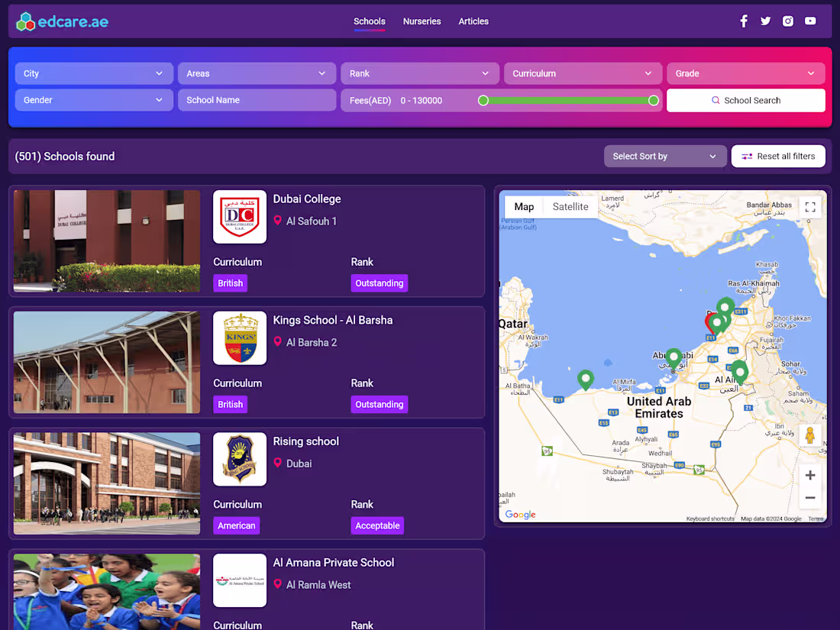
Task: Open the Rising school building photo
Action: tap(107, 483)
